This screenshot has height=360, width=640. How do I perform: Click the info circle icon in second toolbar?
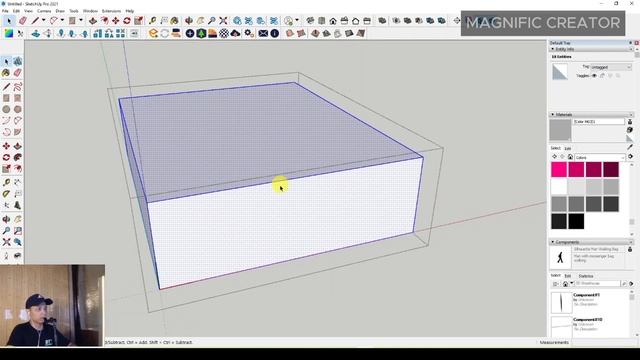275,33
